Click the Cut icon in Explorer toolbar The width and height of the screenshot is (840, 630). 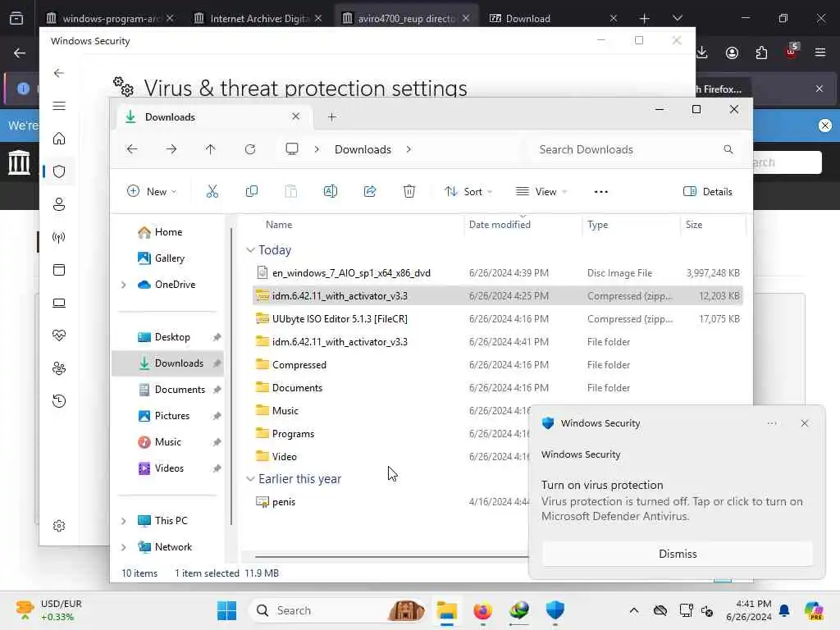(212, 191)
